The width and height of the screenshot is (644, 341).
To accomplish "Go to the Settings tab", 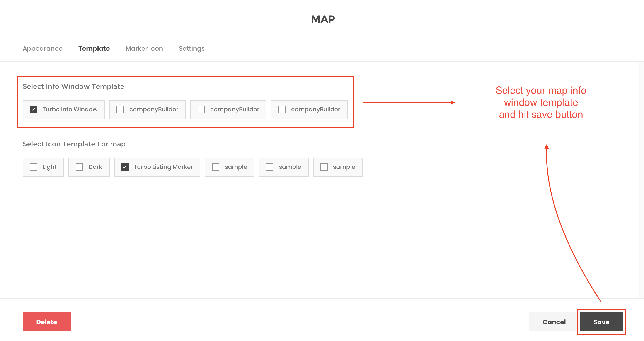I will 191,48.
